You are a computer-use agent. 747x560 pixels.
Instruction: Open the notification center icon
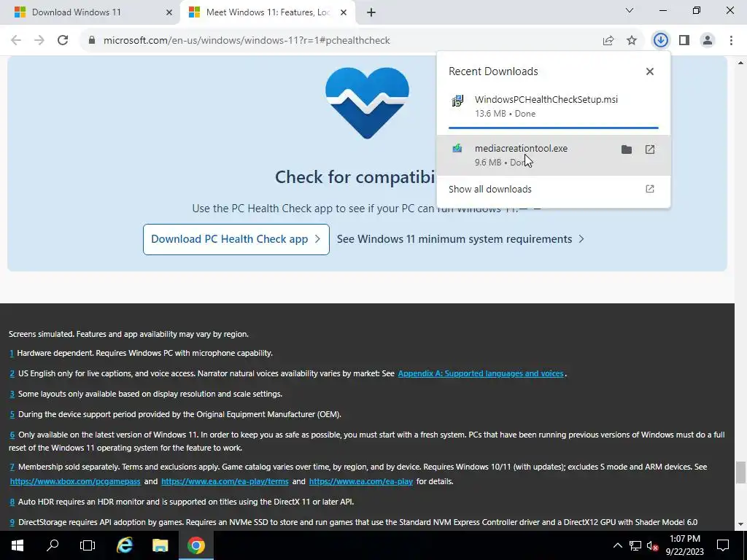pos(723,545)
